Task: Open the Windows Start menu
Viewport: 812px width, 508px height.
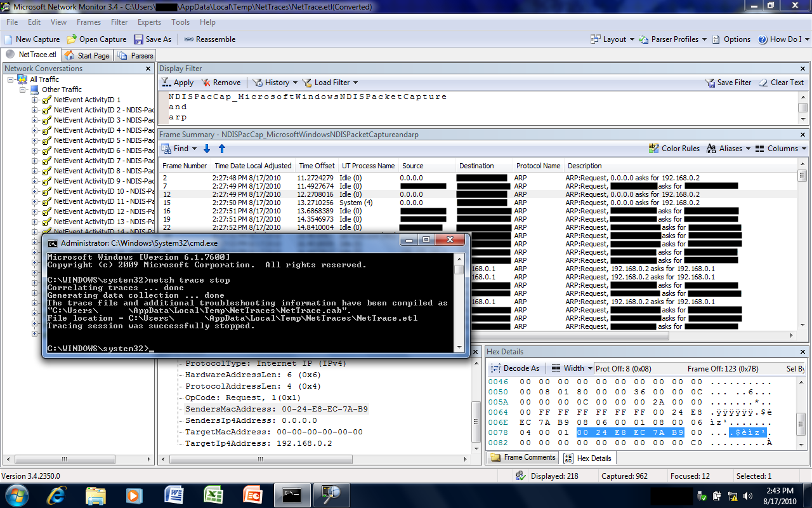Action: tap(16, 495)
